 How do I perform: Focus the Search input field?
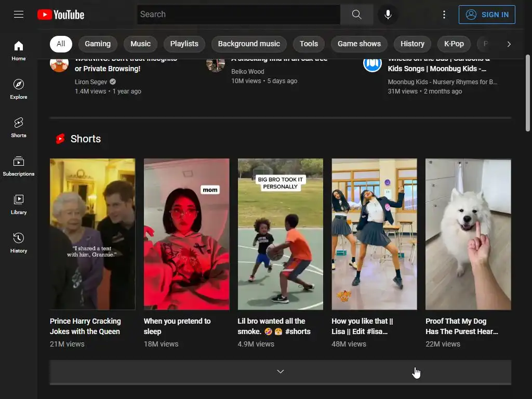pyautogui.click(x=239, y=14)
